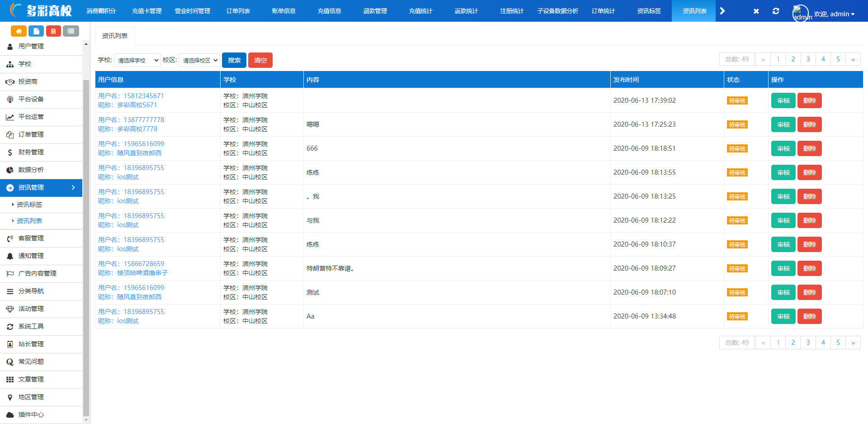Switch to the 注册统计 top tab
Image resolution: width=868 pixels, height=424 pixels.
(x=512, y=11)
